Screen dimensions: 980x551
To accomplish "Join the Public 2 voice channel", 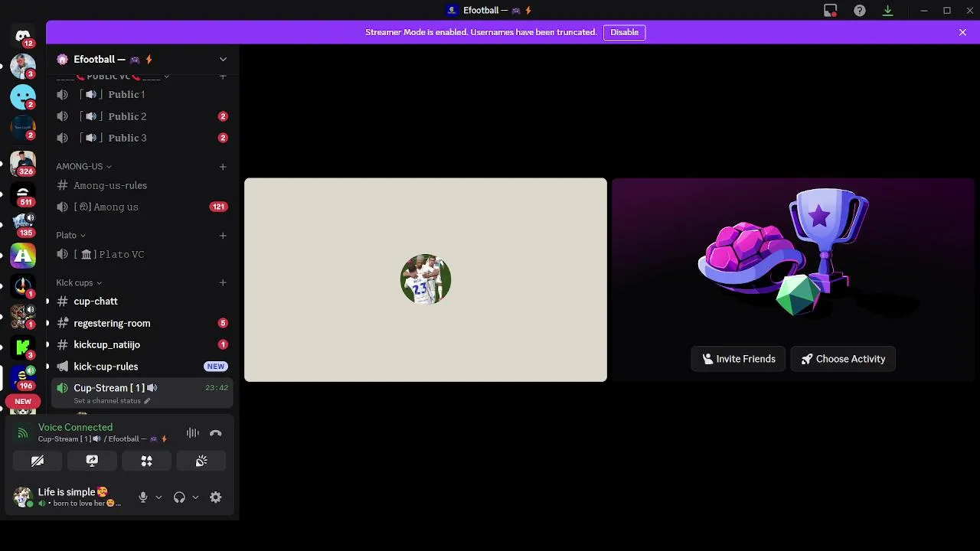I will coord(142,116).
